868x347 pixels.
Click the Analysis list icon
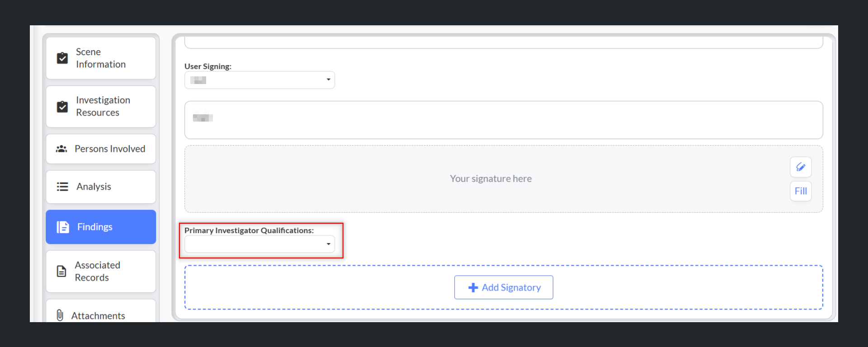pos(62,187)
